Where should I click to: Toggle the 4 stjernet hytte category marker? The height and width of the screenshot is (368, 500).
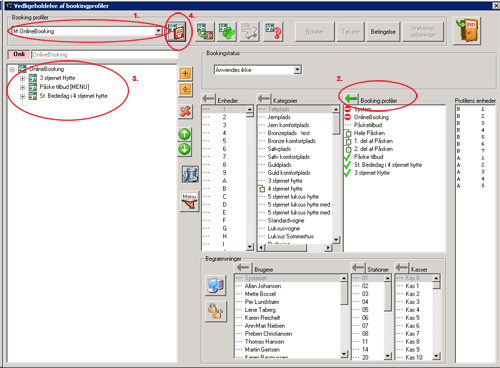tap(262, 189)
